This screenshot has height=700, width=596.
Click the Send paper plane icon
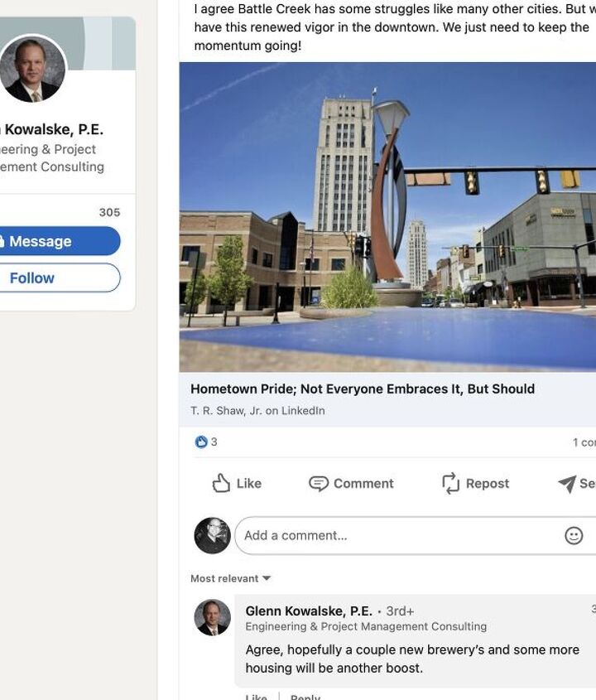point(567,484)
